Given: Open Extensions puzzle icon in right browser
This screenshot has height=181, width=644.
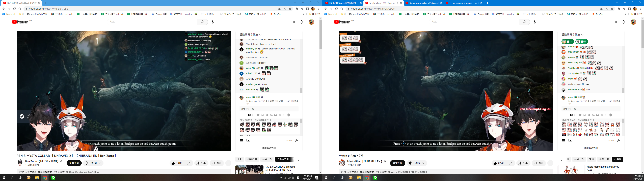Looking at the screenshot, I should (619, 9).
